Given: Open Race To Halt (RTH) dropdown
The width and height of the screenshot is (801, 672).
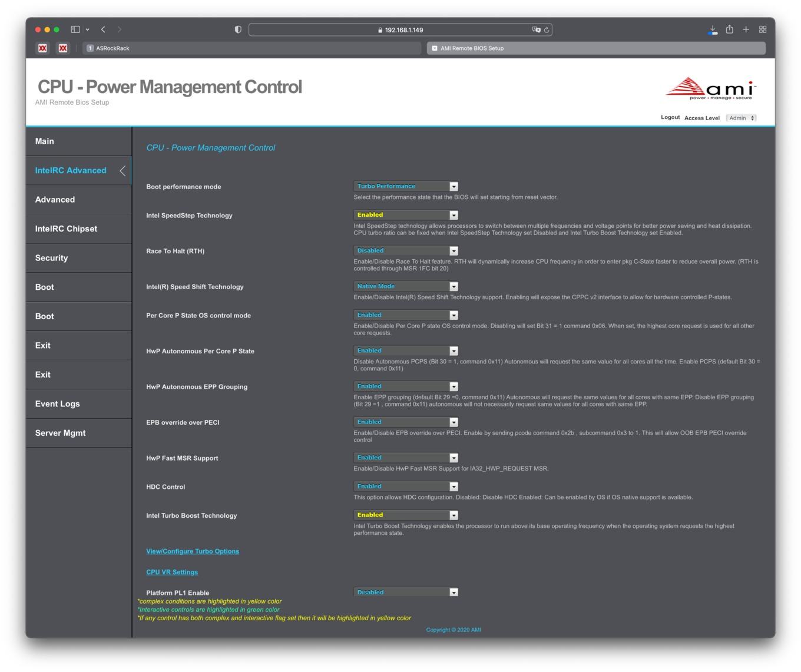Looking at the screenshot, I should point(406,251).
